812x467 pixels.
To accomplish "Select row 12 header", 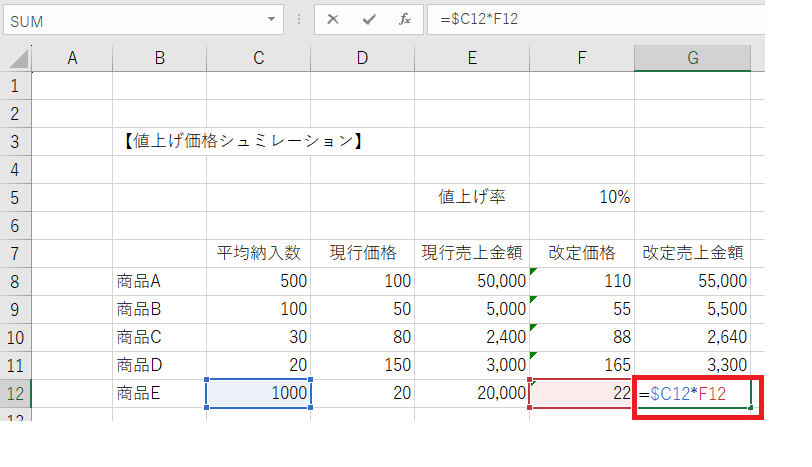I will (x=15, y=393).
